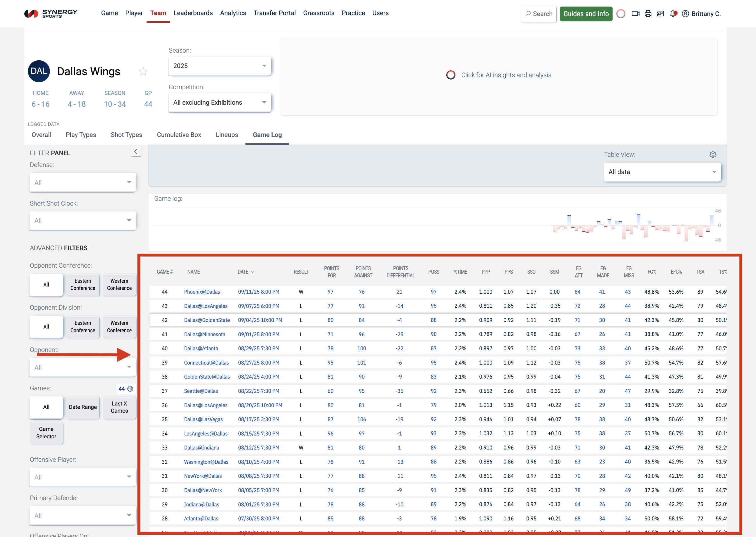Click the Guides and Info button
The width and height of the screenshot is (756, 537).
point(586,13)
